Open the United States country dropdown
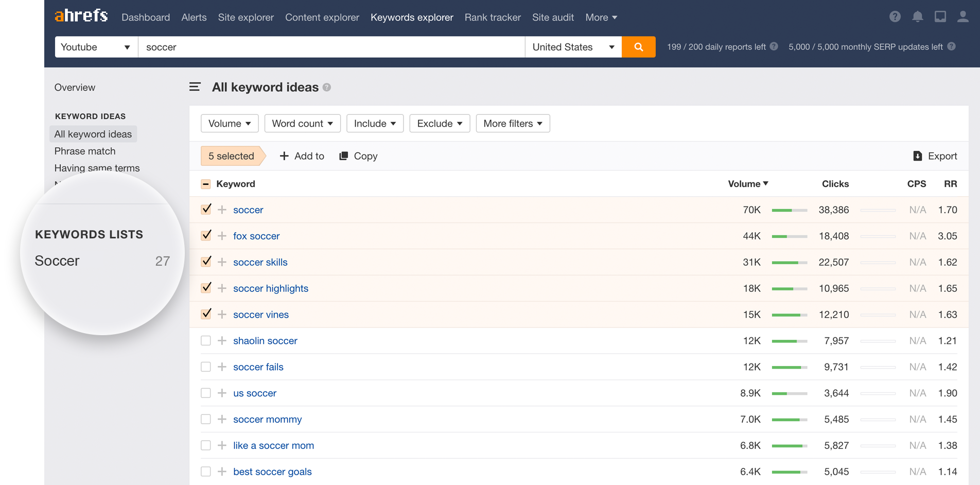The height and width of the screenshot is (485, 980). click(x=573, y=47)
